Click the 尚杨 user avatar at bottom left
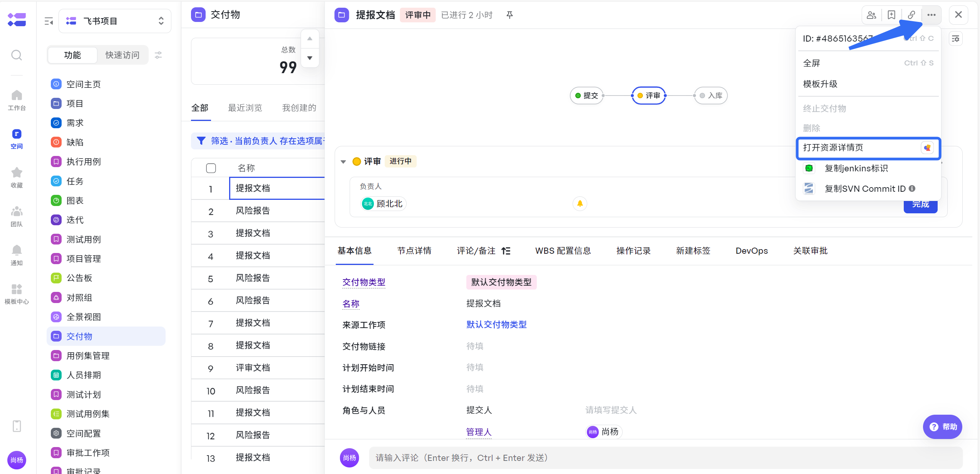 (17, 460)
